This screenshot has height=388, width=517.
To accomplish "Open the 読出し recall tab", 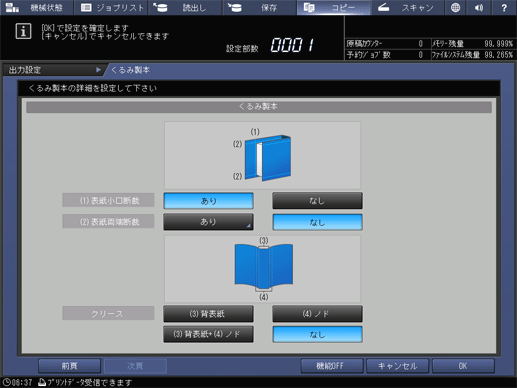I will pyautogui.click(x=185, y=7).
